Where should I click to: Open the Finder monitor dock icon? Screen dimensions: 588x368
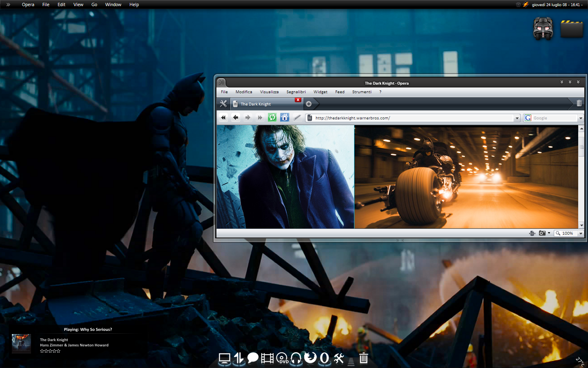[224, 358]
